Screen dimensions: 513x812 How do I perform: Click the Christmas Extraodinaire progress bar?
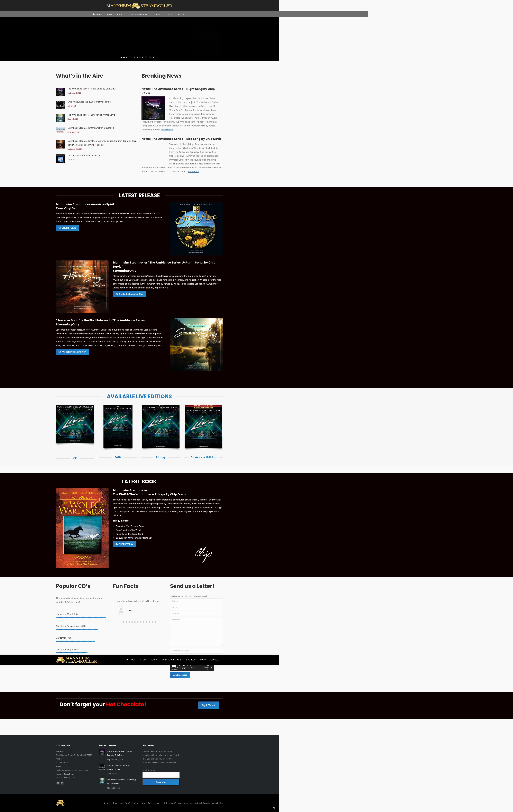pyautogui.click(x=77, y=629)
